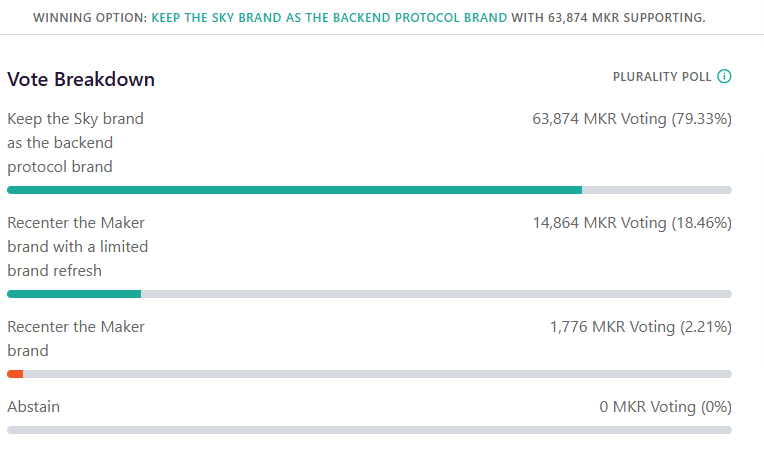This screenshot has width=764, height=454.
Task: Click the Vote Breakdown heading
Action: click(x=81, y=79)
